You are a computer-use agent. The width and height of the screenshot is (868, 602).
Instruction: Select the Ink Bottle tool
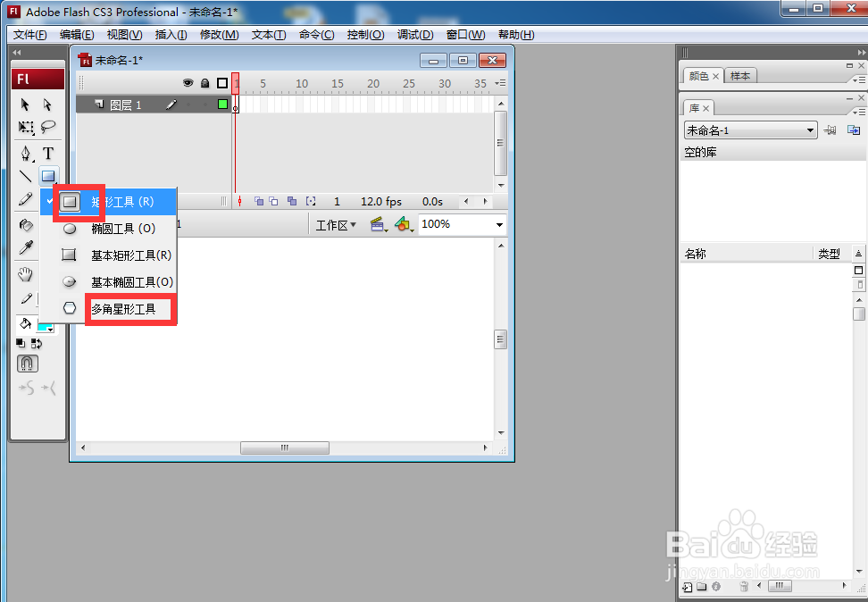(26, 224)
